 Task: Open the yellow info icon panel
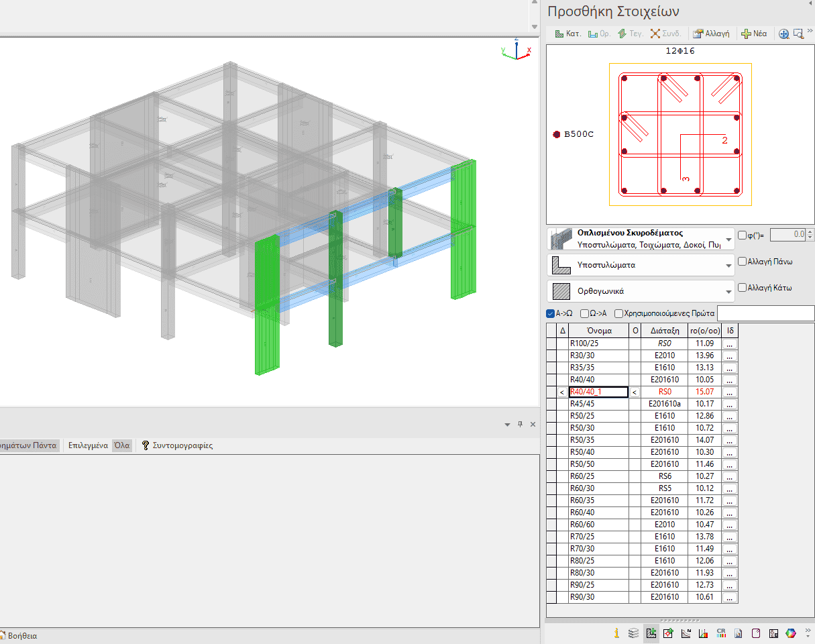click(616, 633)
